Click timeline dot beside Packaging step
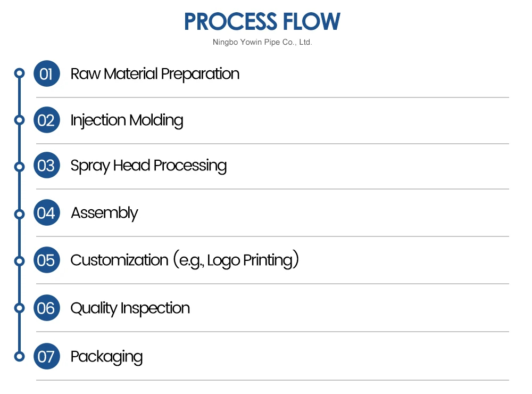The image size is (532, 394). click(20, 356)
